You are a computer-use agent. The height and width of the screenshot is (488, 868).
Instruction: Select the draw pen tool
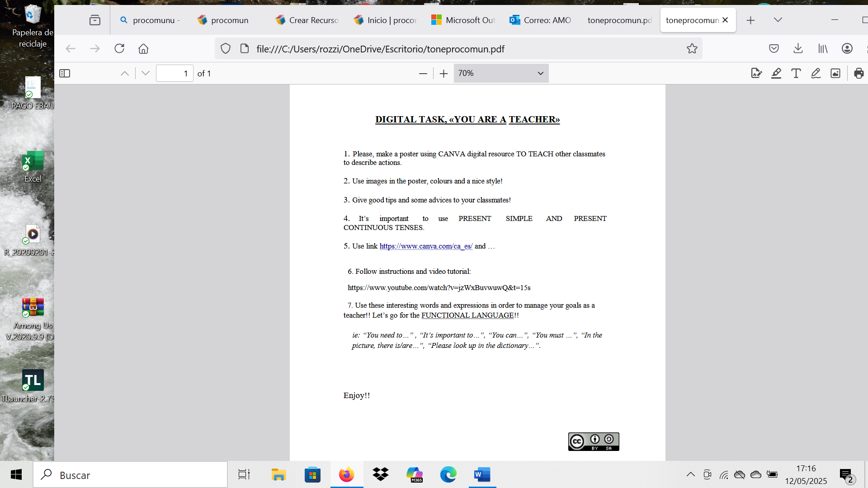coord(816,73)
